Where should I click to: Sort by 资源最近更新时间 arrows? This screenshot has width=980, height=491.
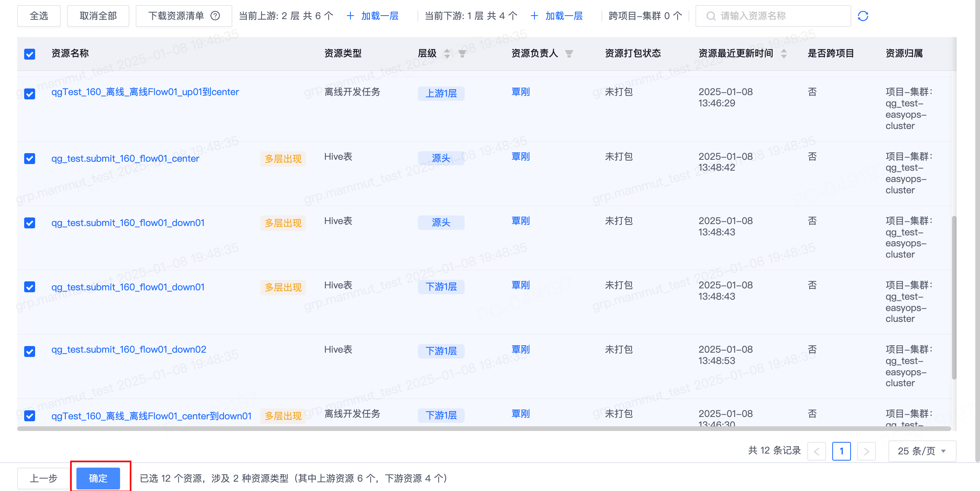point(784,53)
